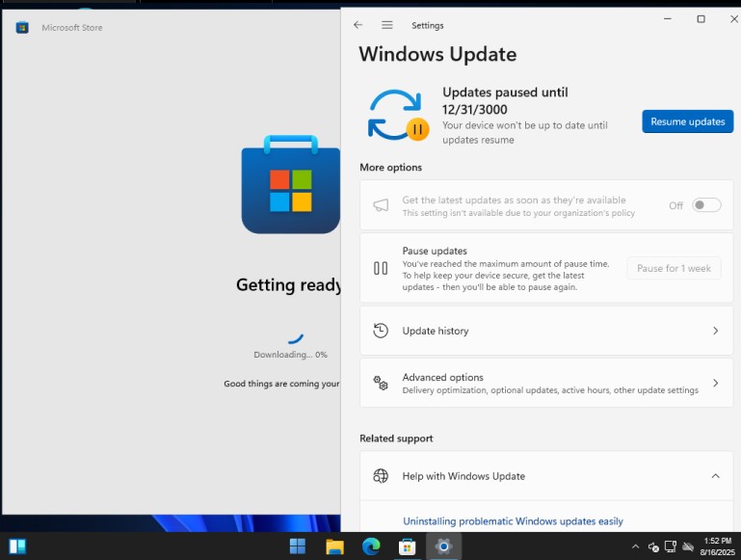Click the Microsoft Store shopping bag logo
This screenshot has width=741, height=560.
point(291,184)
